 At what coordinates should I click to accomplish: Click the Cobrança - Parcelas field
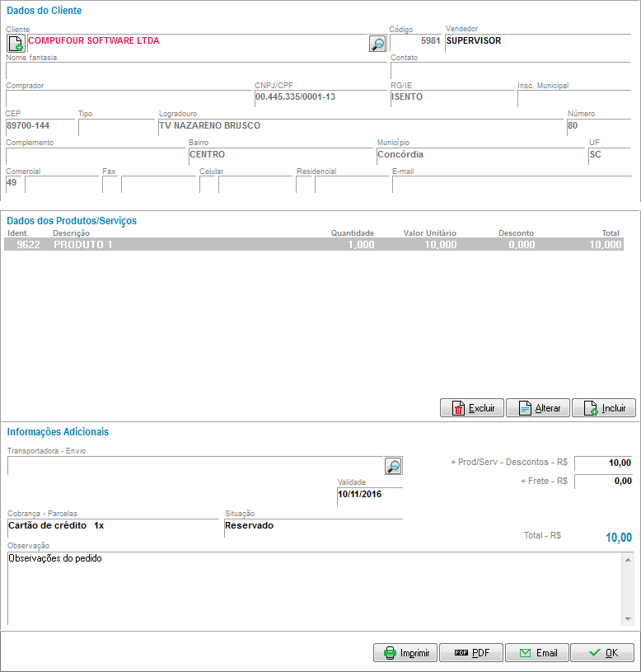115,527
